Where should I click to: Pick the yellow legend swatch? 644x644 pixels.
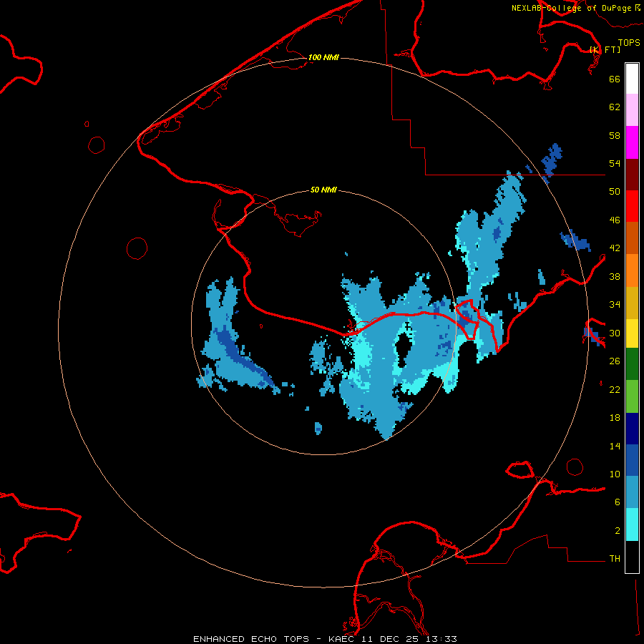click(x=632, y=333)
